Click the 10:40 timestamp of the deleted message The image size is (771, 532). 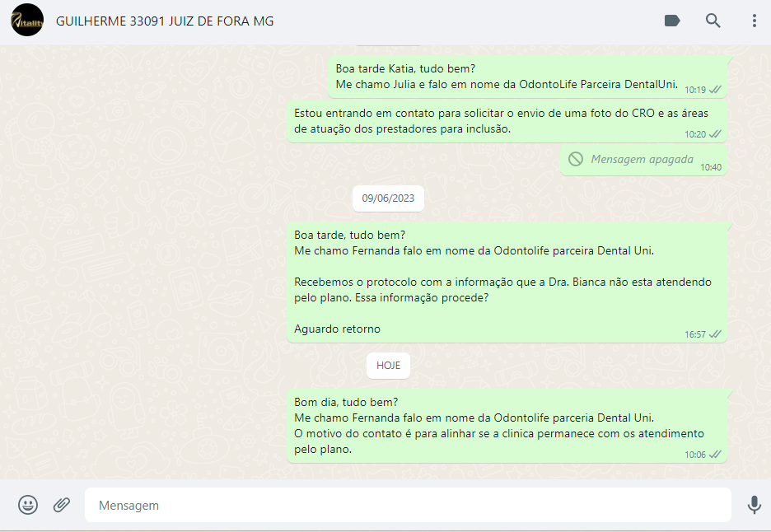(x=711, y=167)
